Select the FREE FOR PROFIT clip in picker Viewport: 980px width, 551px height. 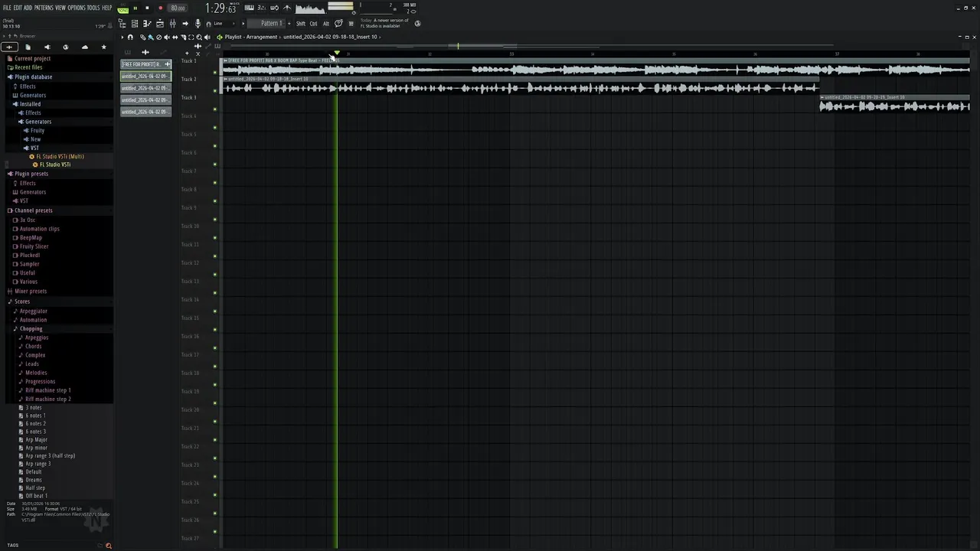pos(145,64)
